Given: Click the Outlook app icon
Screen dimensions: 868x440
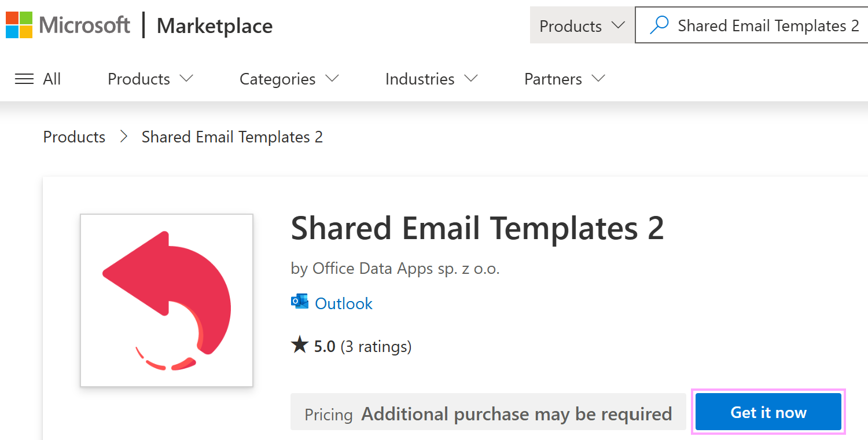Looking at the screenshot, I should pos(299,302).
